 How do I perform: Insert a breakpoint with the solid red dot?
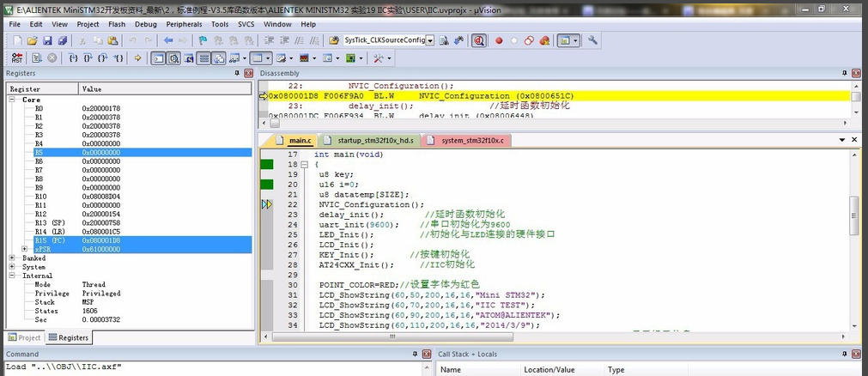coord(499,40)
